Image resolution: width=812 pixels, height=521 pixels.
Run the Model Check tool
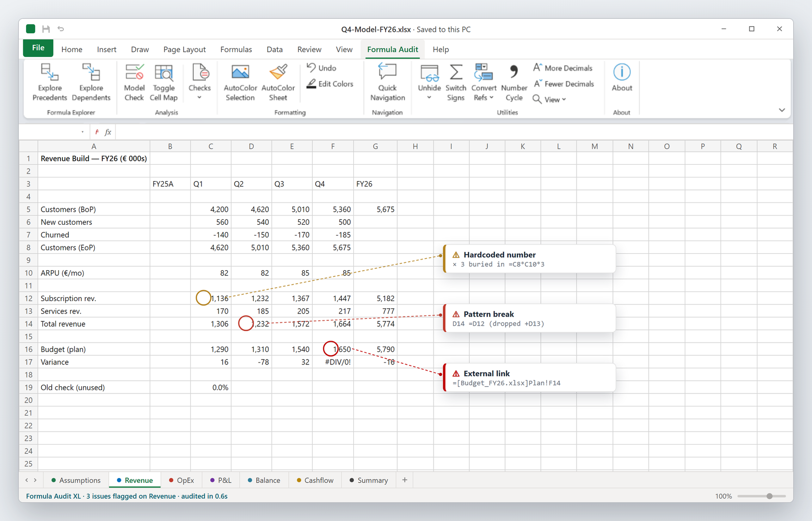pos(134,82)
